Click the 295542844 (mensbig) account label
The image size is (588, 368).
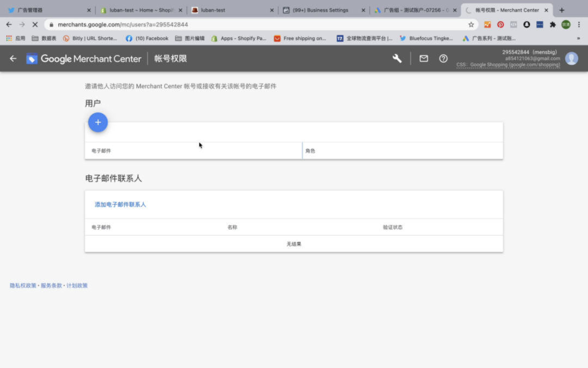[x=530, y=52]
